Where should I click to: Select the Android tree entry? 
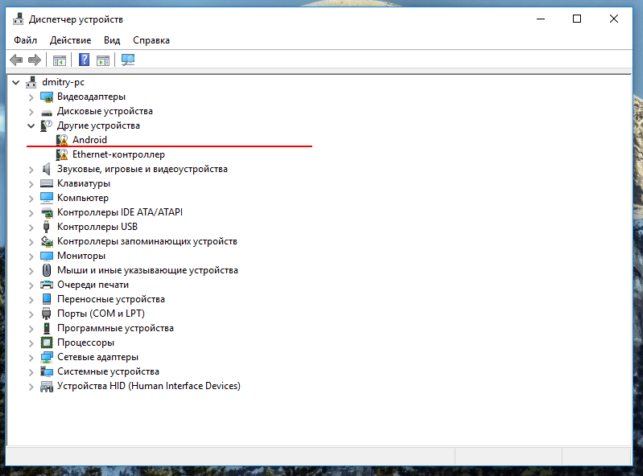tap(90, 140)
